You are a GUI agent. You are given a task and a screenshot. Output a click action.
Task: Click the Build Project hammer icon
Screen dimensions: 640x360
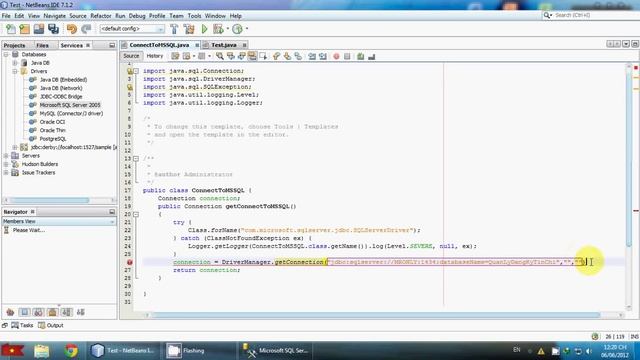(174, 29)
